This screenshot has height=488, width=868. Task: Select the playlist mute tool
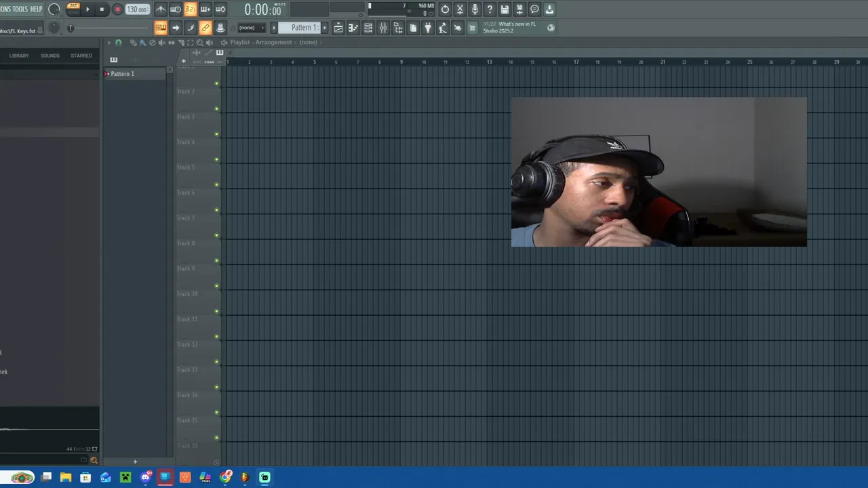(161, 42)
